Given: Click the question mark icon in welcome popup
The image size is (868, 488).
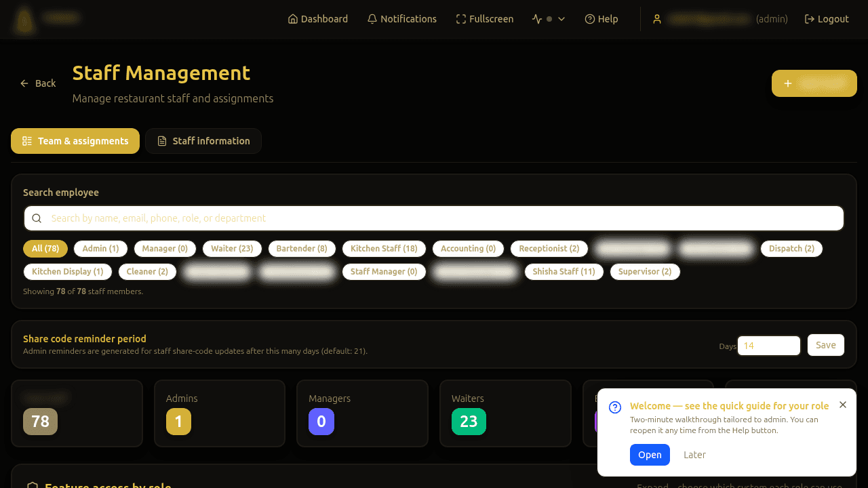Looking at the screenshot, I should click(615, 407).
